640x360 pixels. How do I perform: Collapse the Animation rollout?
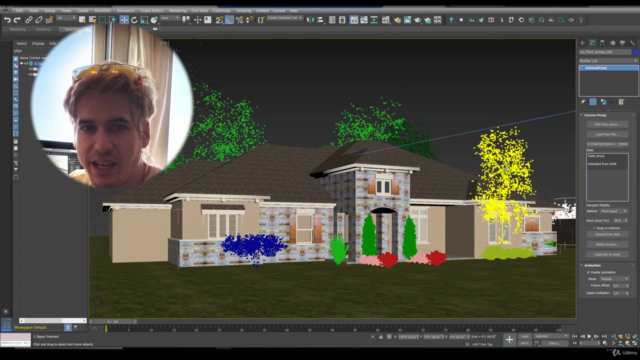[582, 265]
